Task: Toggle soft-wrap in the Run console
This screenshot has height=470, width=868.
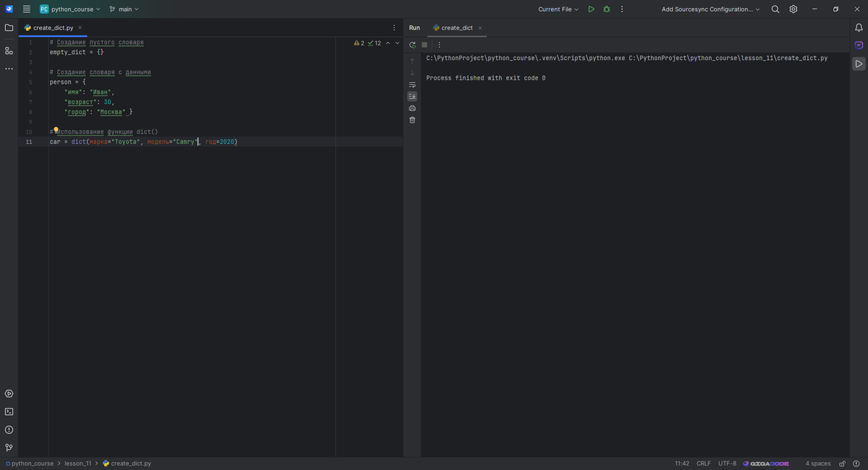Action: (x=412, y=85)
